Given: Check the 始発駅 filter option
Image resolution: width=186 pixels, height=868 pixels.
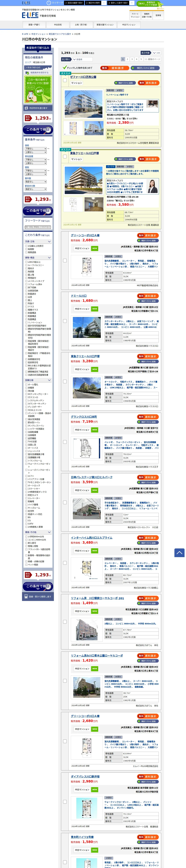Looking at the screenshot, I should [26, 249].
